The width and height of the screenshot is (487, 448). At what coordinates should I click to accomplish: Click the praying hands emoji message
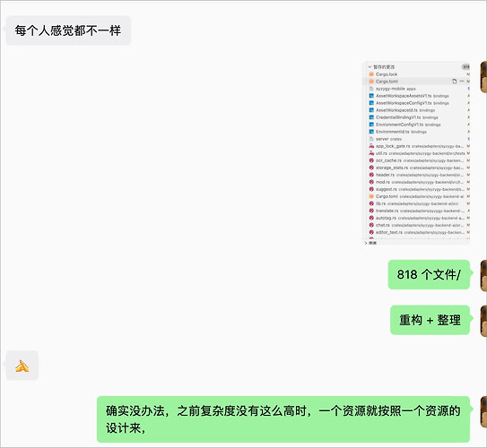click(22, 366)
